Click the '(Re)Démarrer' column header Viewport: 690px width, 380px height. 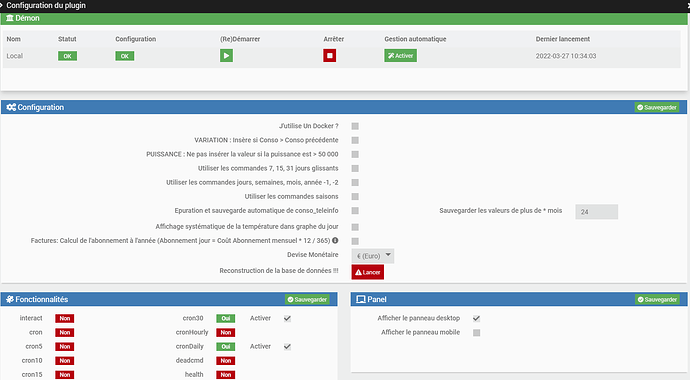(x=240, y=39)
